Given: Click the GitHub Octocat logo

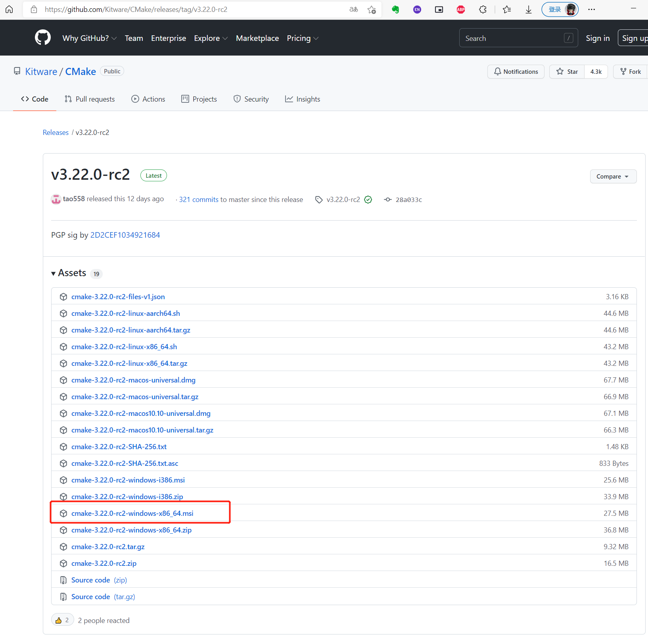Looking at the screenshot, I should (x=42, y=37).
